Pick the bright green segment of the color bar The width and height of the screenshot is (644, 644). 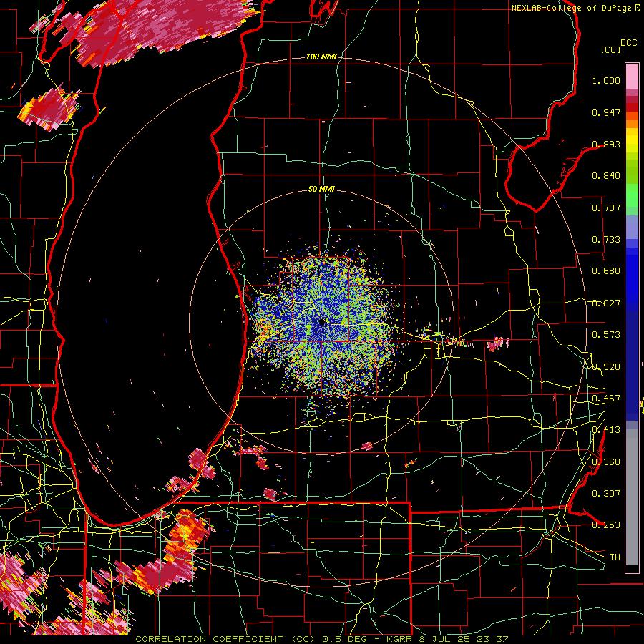pyautogui.click(x=632, y=195)
